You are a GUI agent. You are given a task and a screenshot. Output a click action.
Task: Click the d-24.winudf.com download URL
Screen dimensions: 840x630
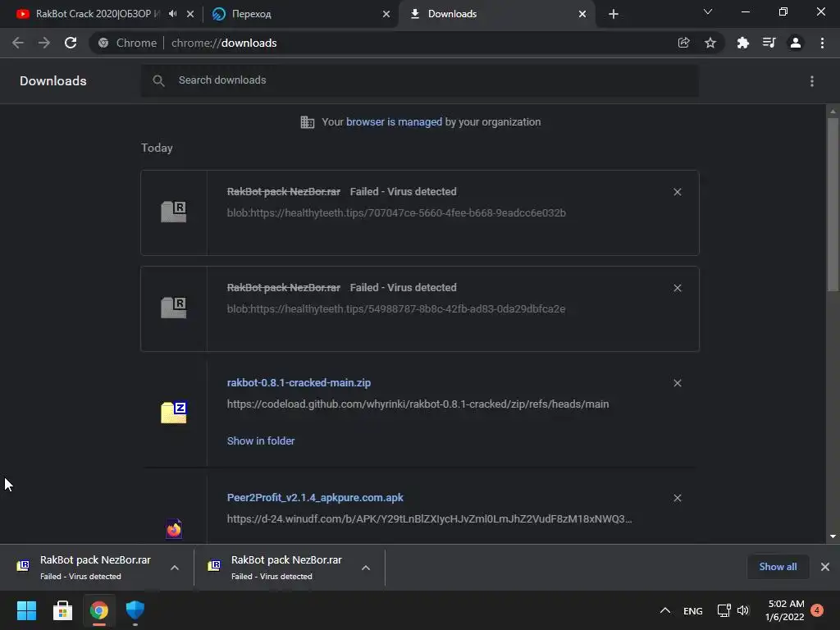429,519
